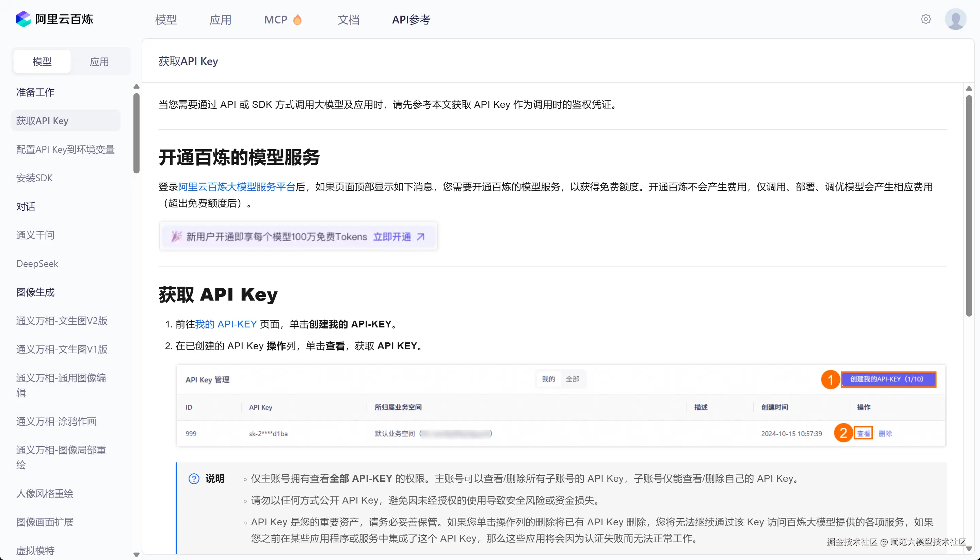Viewport: 980px width, 560px height.
Task: Switch sidebar to 应用 toggle
Action: [99, 62]
